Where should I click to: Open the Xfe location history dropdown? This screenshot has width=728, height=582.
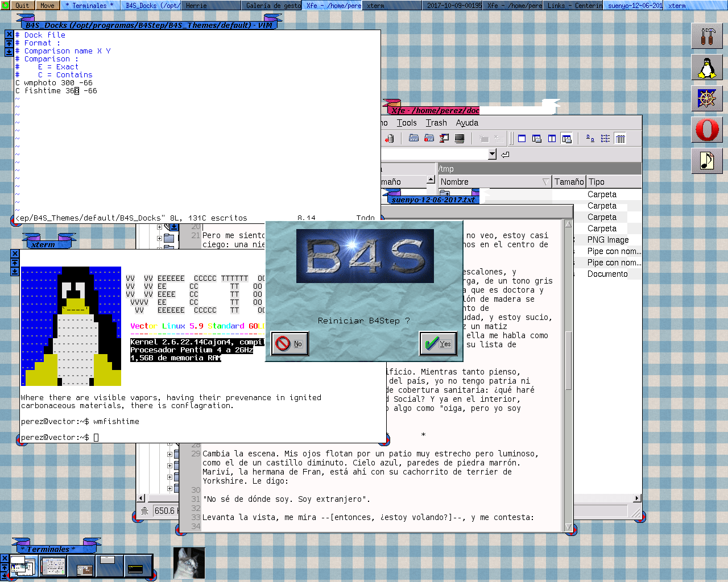(492, 154)
